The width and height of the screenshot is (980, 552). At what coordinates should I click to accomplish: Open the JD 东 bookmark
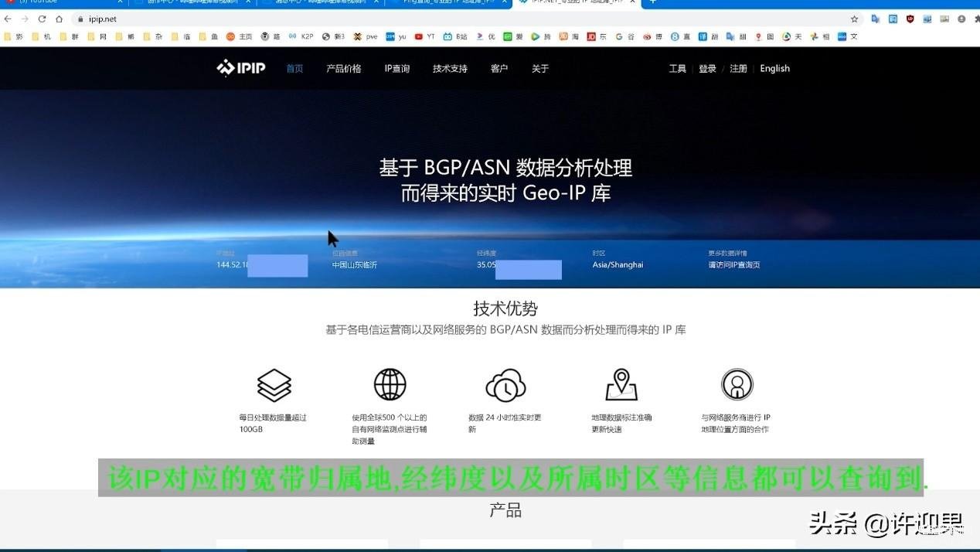597,36
